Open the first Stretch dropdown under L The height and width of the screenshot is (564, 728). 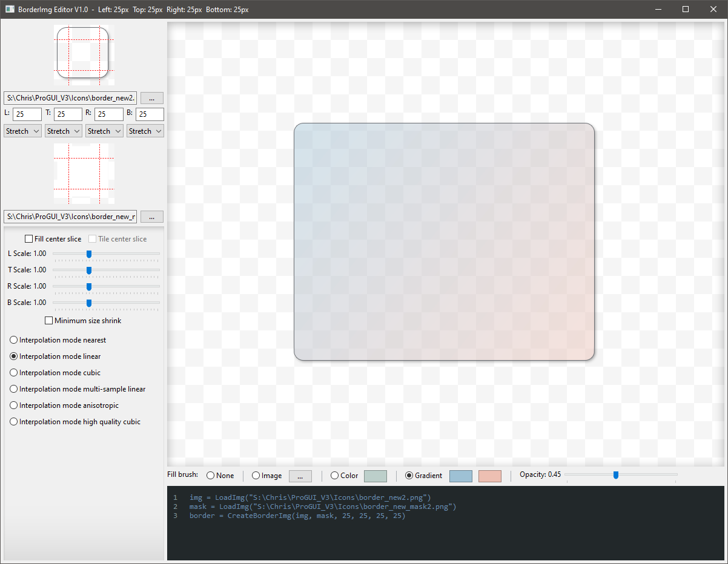[22, 131]
